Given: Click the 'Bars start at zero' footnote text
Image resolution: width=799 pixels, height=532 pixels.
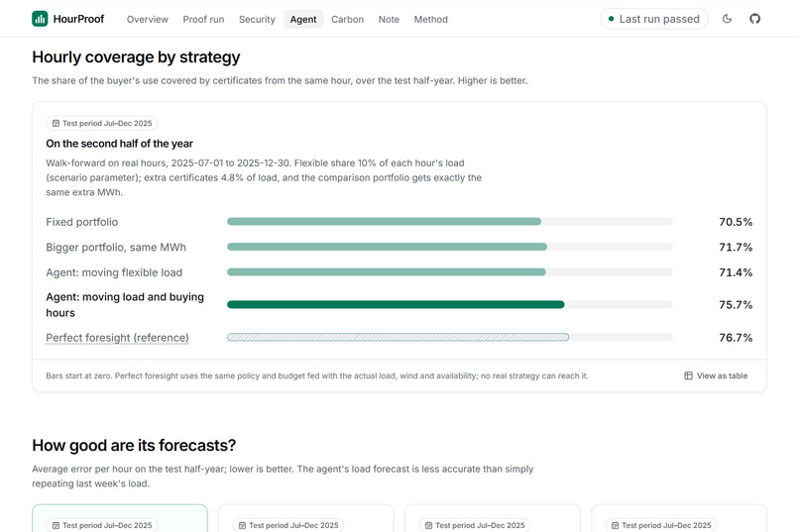Looking at the screenshot, I should point(317,375).
